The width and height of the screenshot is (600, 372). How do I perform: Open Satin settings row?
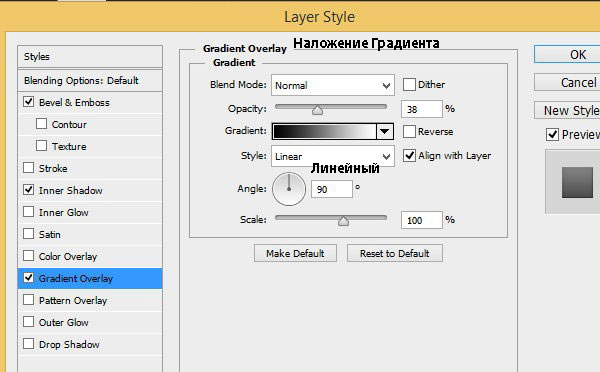point(90,234)
